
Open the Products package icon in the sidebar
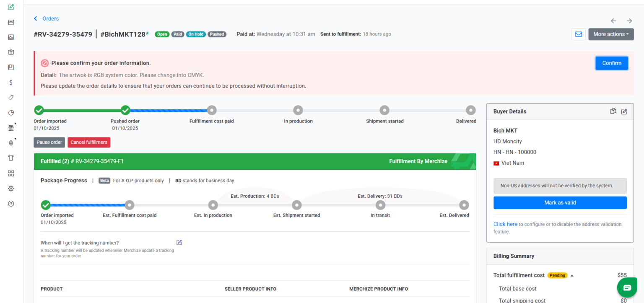coord(11,52)
